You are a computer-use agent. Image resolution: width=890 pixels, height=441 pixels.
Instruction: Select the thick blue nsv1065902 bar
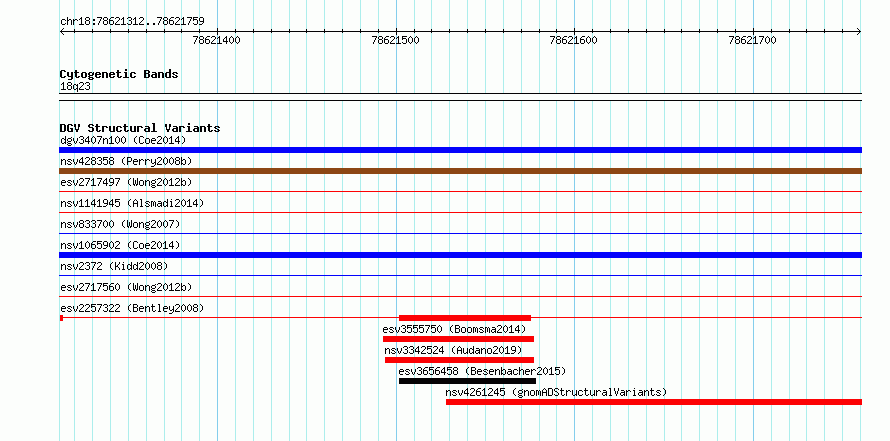pyautogui.click(x=460, y=255)
